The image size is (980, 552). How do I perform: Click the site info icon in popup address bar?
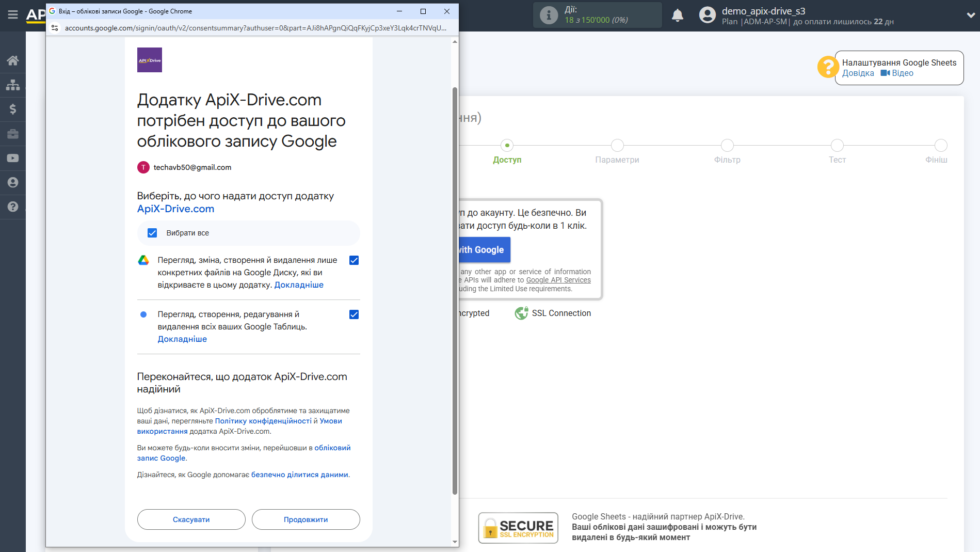55,28
